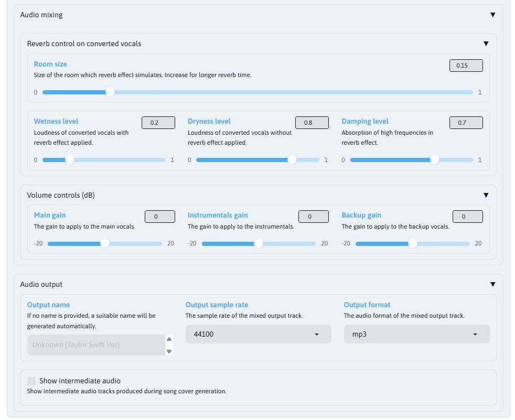Open the Output format dropdown

475,334
